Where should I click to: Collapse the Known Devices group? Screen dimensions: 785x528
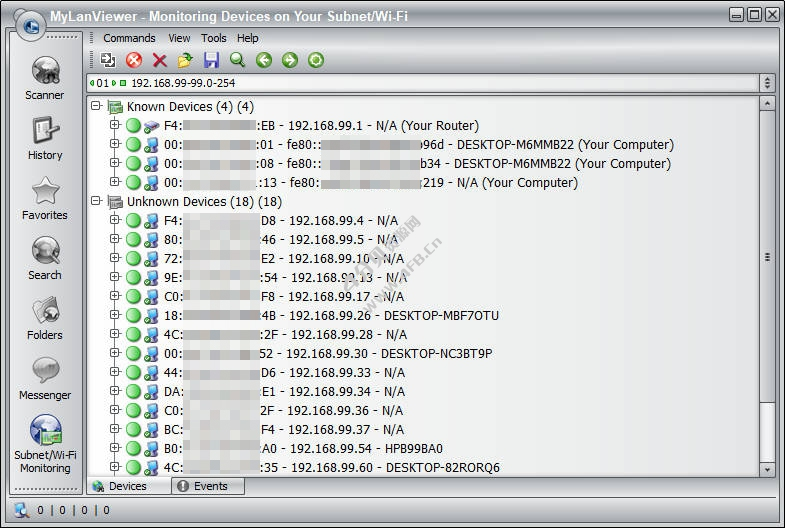pyautogui.click(x=96, y=106)
